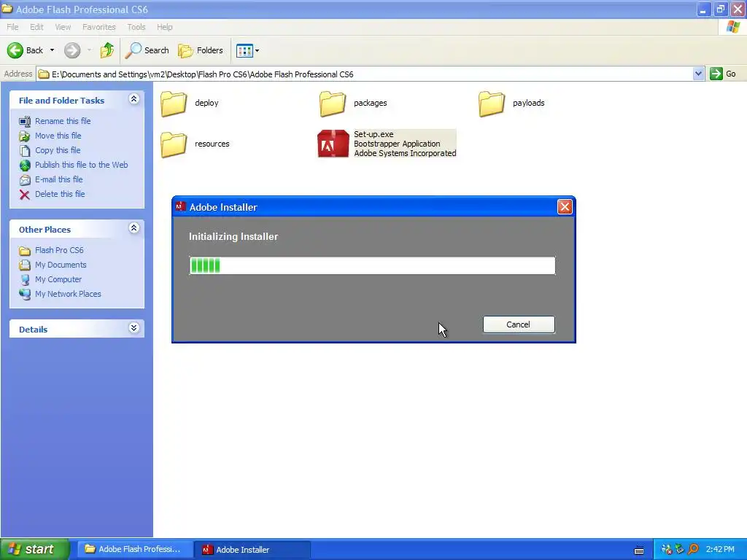
Task: Click Copy this file link
Action: click(x=58, y=150)
